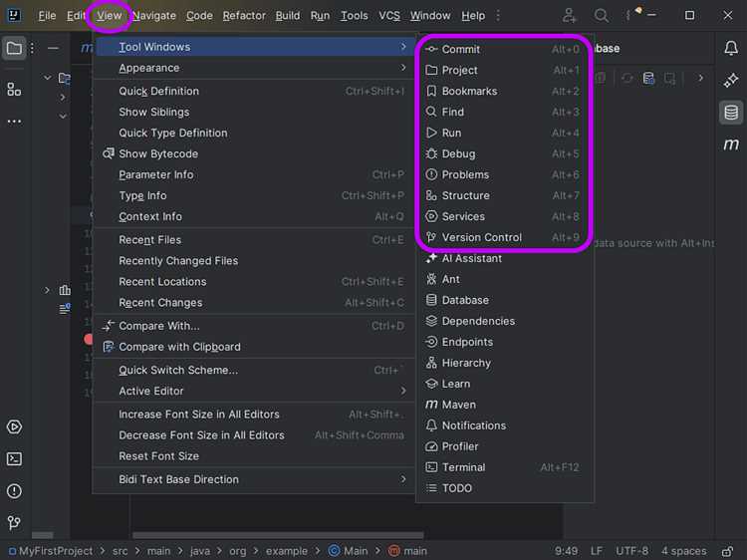
Task: Open the Refactor menu
Action: (244, 16)
